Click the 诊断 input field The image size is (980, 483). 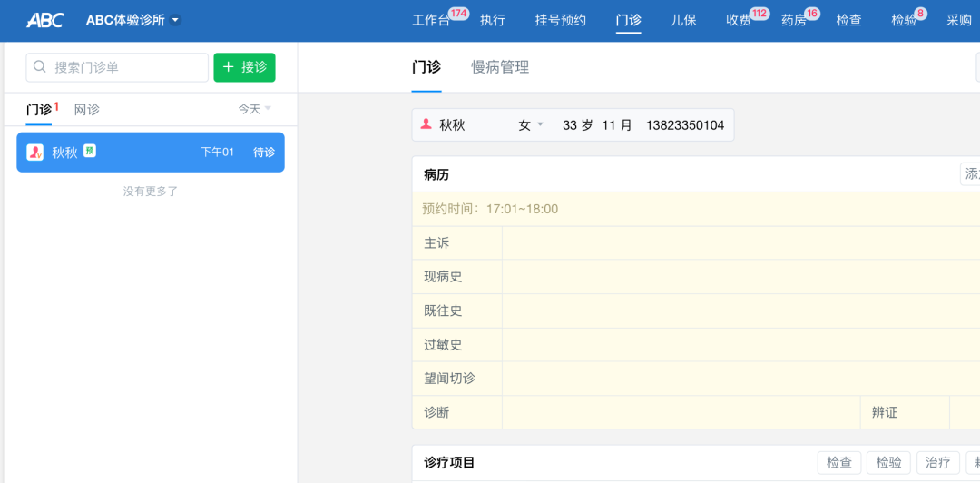tap(681, 412)
